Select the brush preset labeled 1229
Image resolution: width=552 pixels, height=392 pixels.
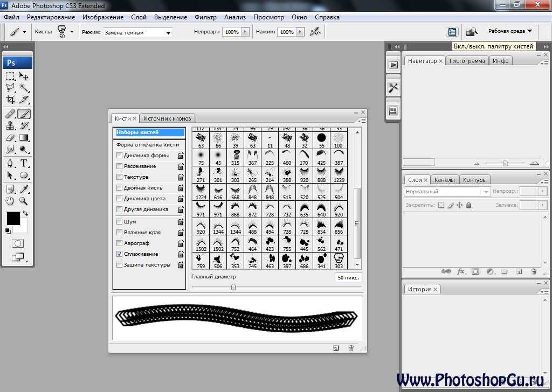[x=339, y=174]
